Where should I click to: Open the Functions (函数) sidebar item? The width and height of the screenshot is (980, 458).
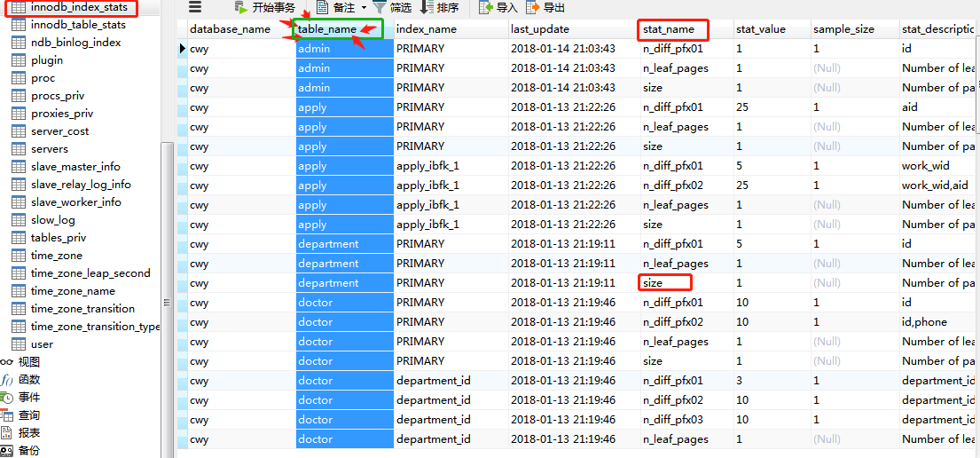tap(21, 379)
